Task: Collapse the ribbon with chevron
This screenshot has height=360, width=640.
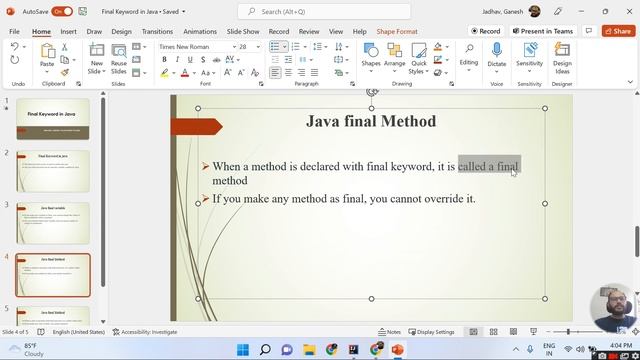Action: [630, 82]
